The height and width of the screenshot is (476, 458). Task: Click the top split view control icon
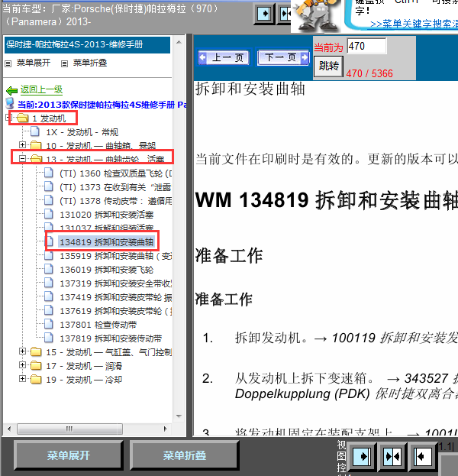pyautogui.click(x=285, y=14)
